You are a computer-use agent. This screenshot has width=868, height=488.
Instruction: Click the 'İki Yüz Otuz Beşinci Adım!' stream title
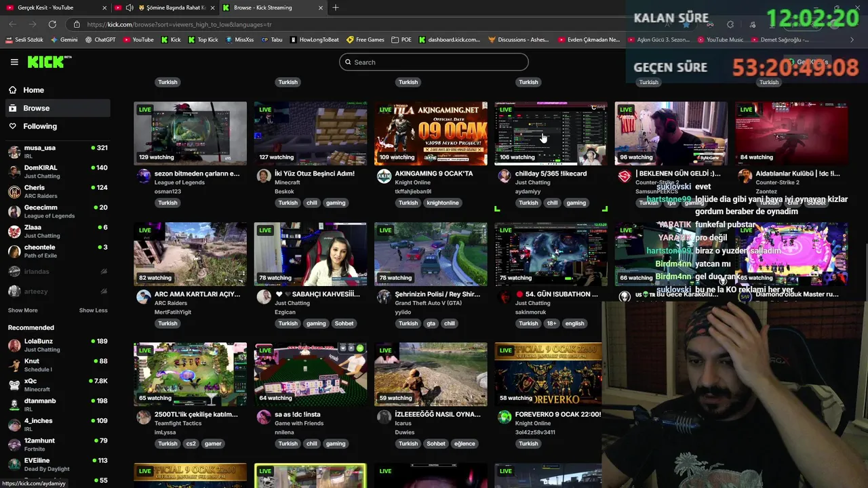coord(315,174)
